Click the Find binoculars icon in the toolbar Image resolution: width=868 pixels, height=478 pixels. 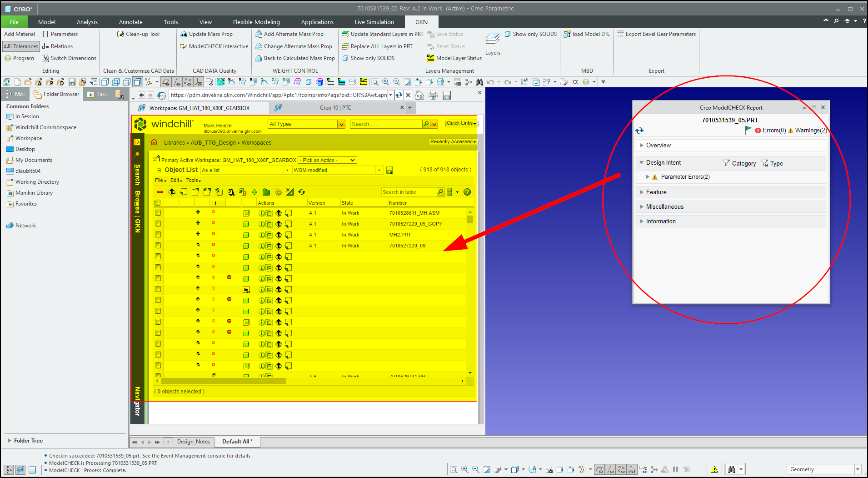pos(479,81)
